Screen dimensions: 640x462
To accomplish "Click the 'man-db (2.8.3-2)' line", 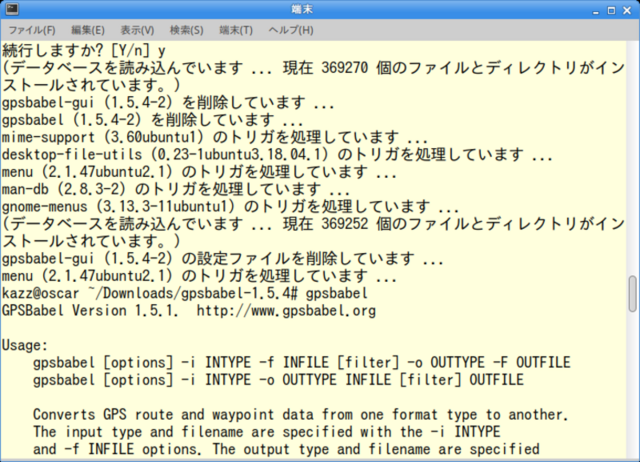I will tap(176, 189).
